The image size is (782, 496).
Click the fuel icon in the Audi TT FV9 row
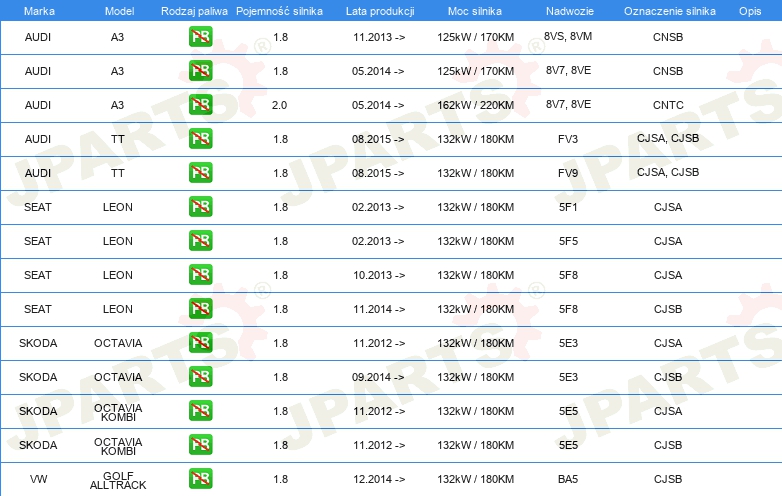200,172
